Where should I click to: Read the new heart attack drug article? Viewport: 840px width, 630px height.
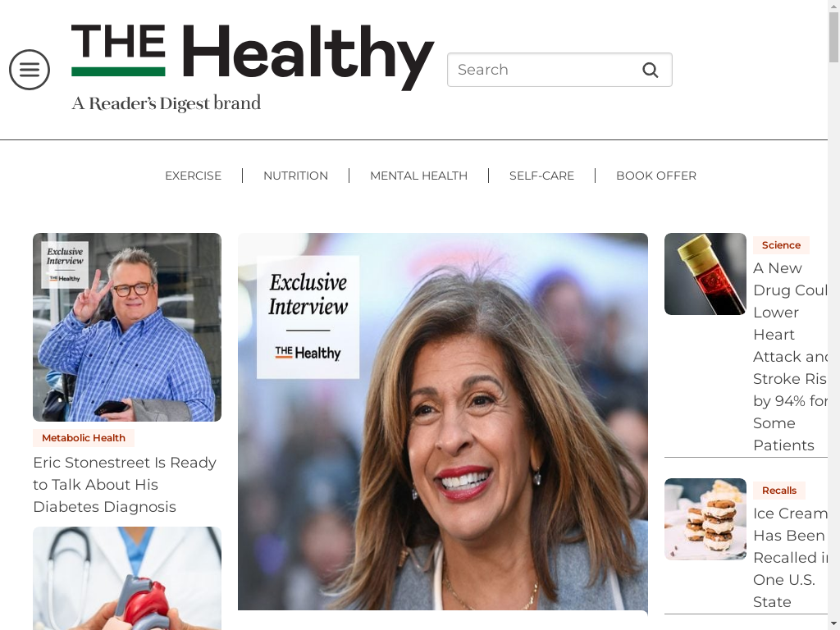coord(790,356)
